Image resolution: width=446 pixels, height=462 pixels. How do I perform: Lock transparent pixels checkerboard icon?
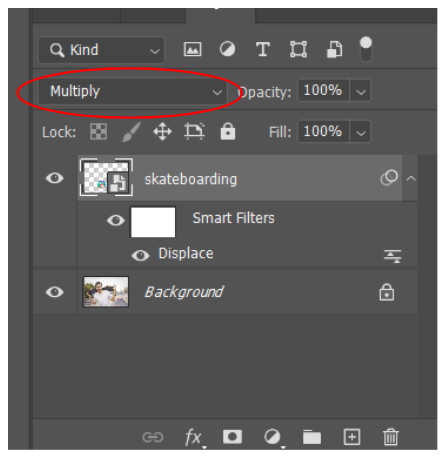point(99,131)
